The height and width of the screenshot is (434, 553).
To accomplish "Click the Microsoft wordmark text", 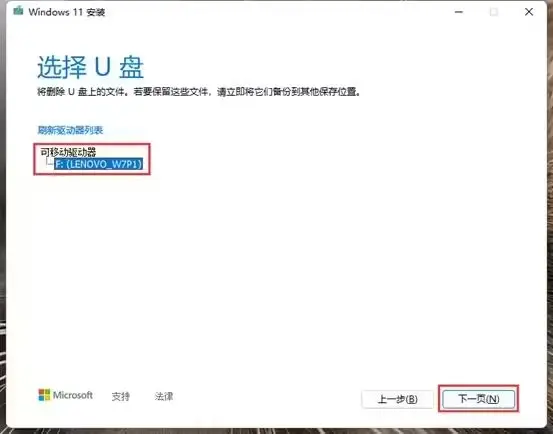I will click(73, 395).
